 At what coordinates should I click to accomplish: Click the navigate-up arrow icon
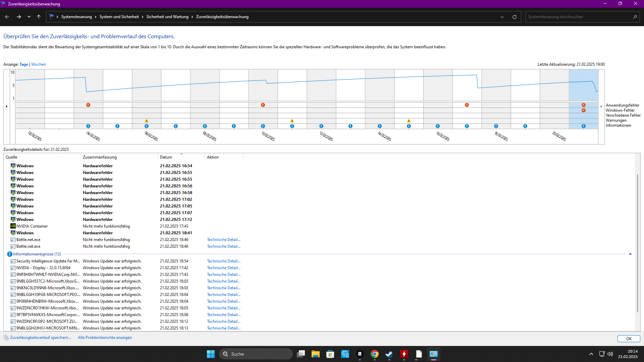pos(39,17)
